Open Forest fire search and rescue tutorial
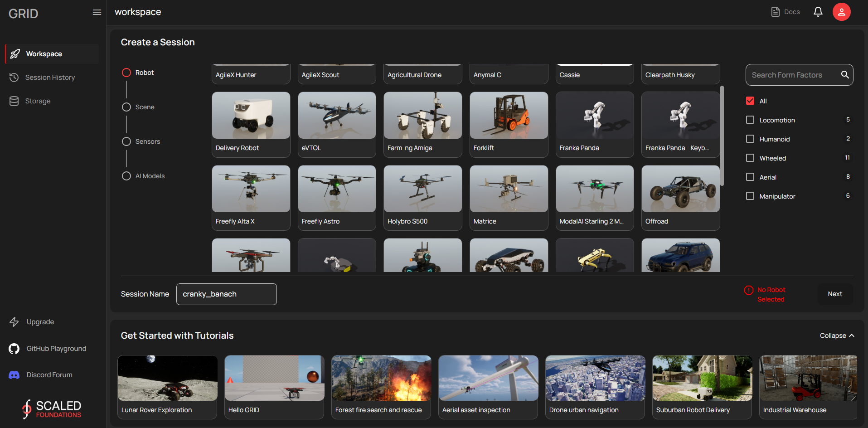Viewport: 868px width, 428px height. (382, 387)
